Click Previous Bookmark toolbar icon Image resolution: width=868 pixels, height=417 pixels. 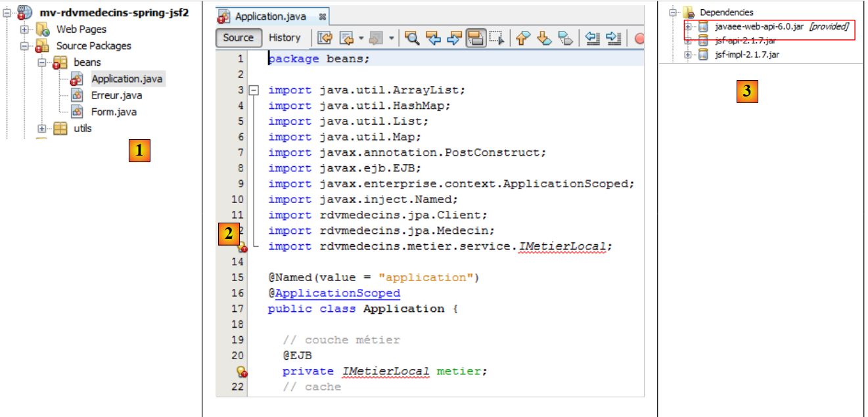(523, 38)
